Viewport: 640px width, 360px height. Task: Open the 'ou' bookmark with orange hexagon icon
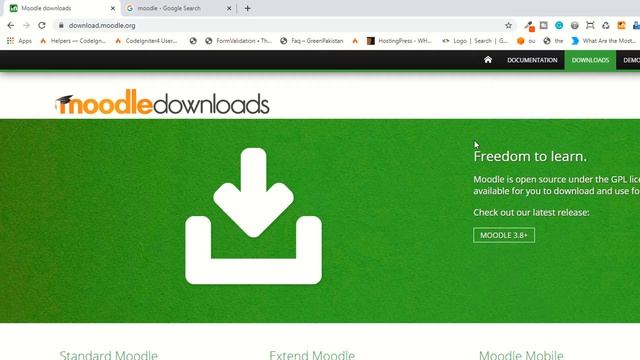click(x=526, y=41)
